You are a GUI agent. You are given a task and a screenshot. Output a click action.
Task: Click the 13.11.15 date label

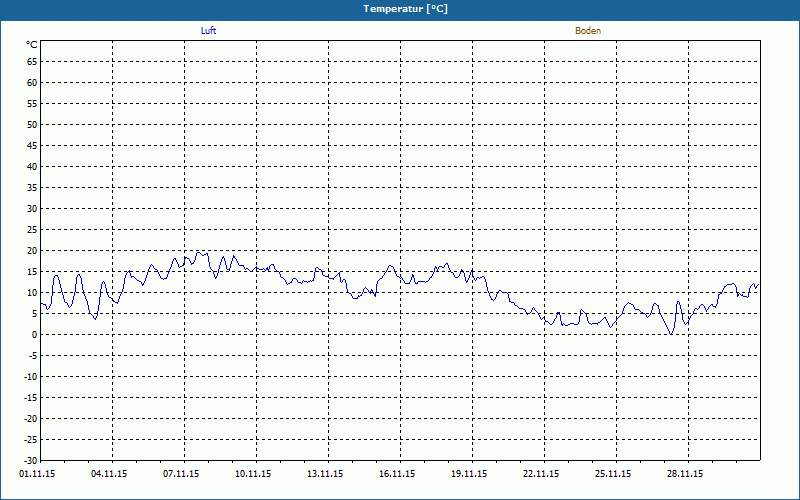(325, 474)
